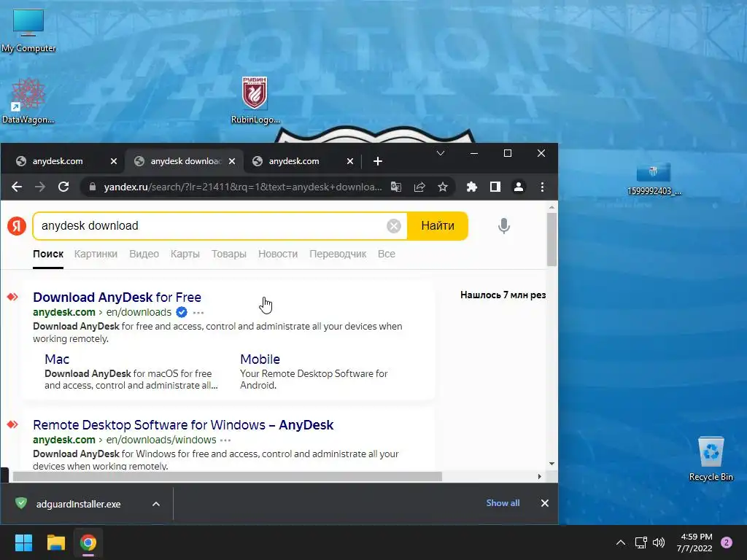This screenshot has height=560, width=747.
Task: Open the Картинки tab
Action: tap(96, 254)
